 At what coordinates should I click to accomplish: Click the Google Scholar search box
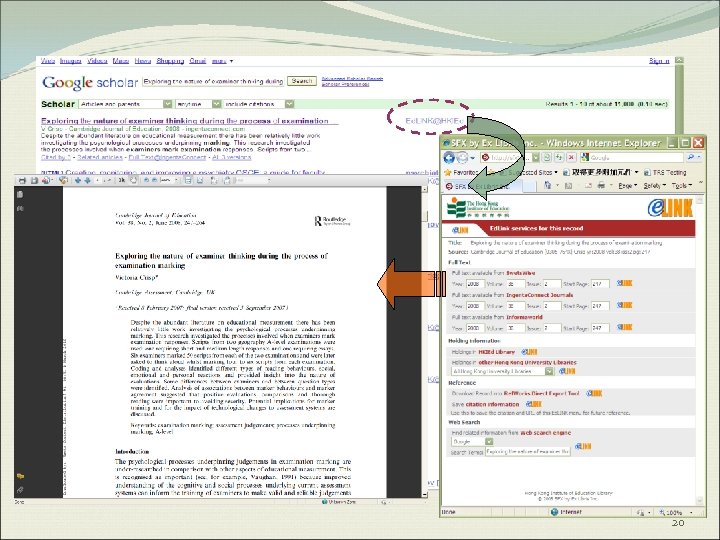pos(213,81)
